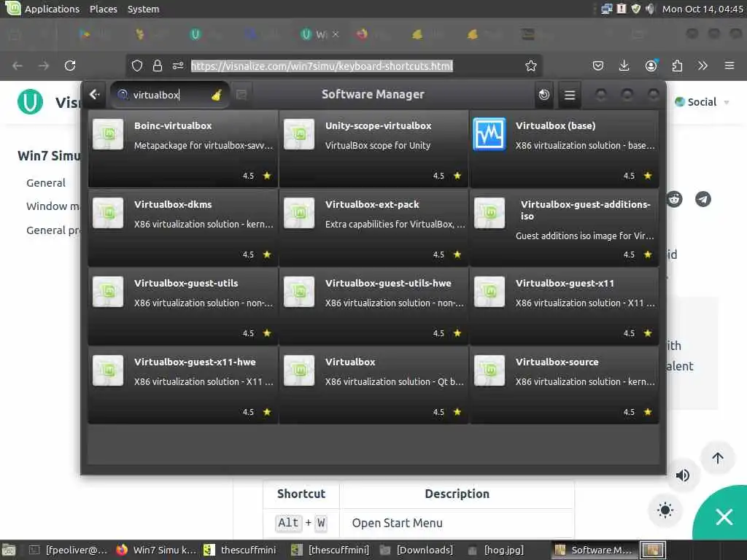This screenshot has height=560, width=747.
Task: Open the System menu
Action: pos(144,9)
